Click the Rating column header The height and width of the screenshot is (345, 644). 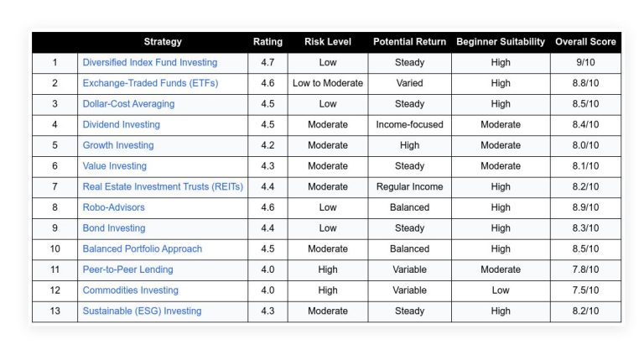point(267,42)
